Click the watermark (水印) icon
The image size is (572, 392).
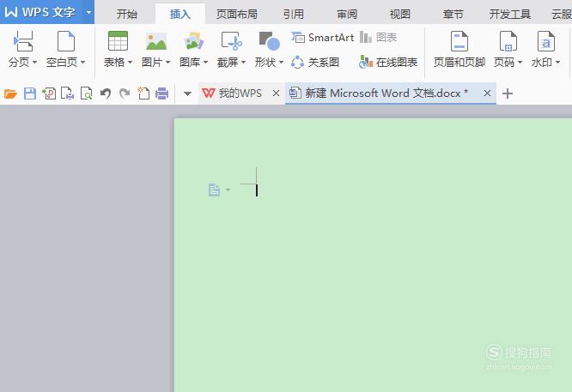(545, 41)
